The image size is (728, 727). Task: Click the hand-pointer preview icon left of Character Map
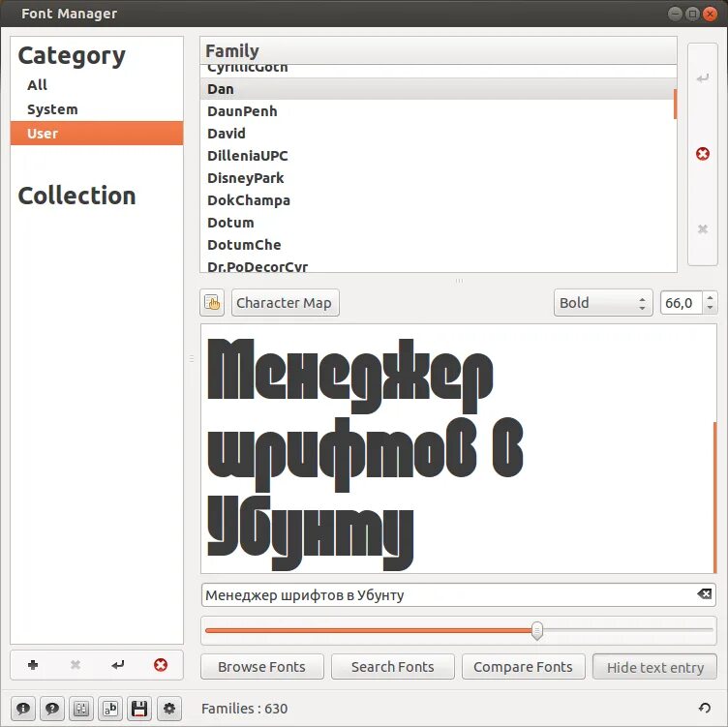pyautogui.click(x=212, y=303)
